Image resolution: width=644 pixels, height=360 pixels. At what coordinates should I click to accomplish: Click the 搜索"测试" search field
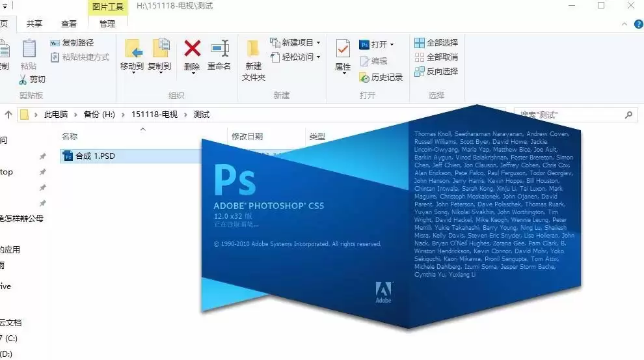coord(575,115)
